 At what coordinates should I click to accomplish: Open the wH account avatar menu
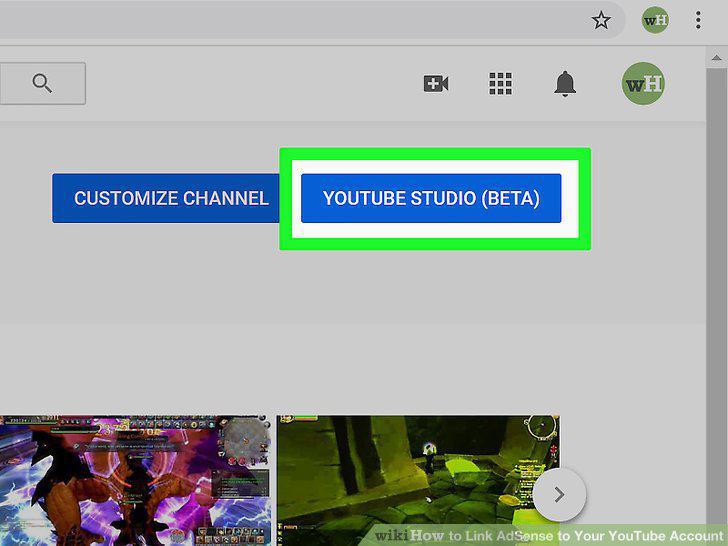pos(643,84)
